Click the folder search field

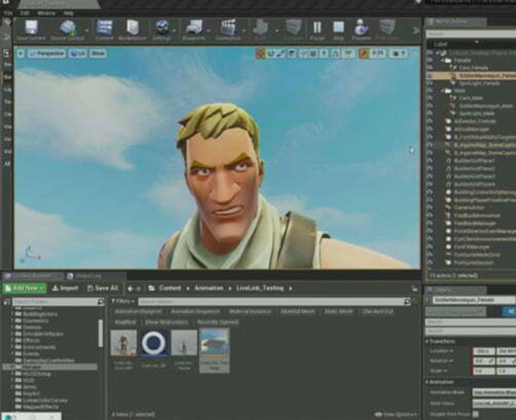(x=58, y=302)
